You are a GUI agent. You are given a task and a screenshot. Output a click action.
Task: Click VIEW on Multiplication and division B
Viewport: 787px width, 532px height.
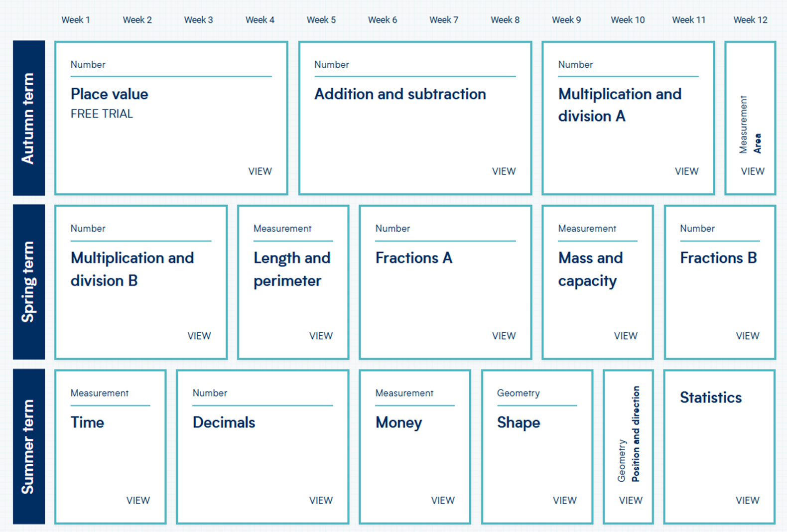point(199,336)
